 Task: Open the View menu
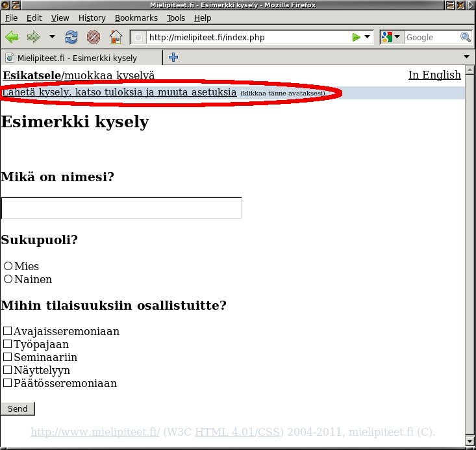click(x=60, y=18)
